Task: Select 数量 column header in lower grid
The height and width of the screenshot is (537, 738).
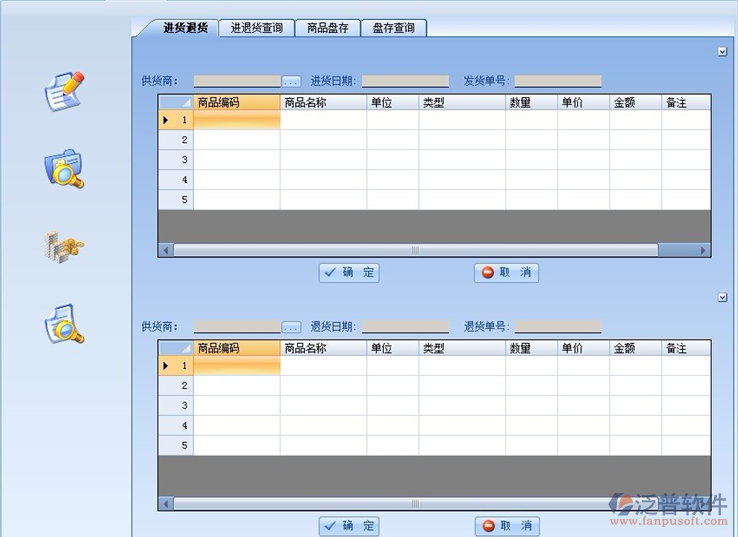Action: 531,348
